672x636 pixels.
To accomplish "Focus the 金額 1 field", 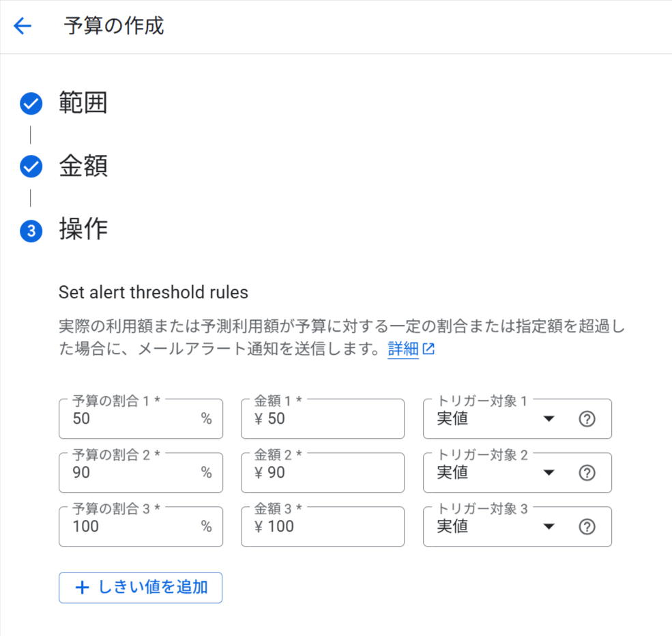I will point(323,419).
